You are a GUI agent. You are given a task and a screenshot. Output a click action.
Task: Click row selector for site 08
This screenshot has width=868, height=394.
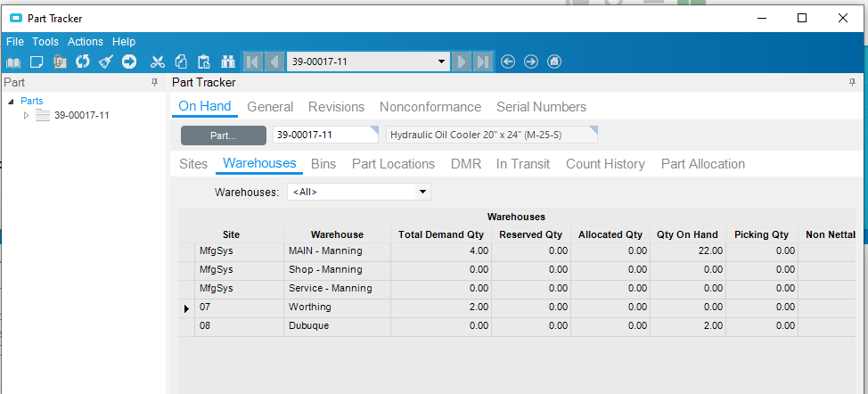[x=186, y=326]
